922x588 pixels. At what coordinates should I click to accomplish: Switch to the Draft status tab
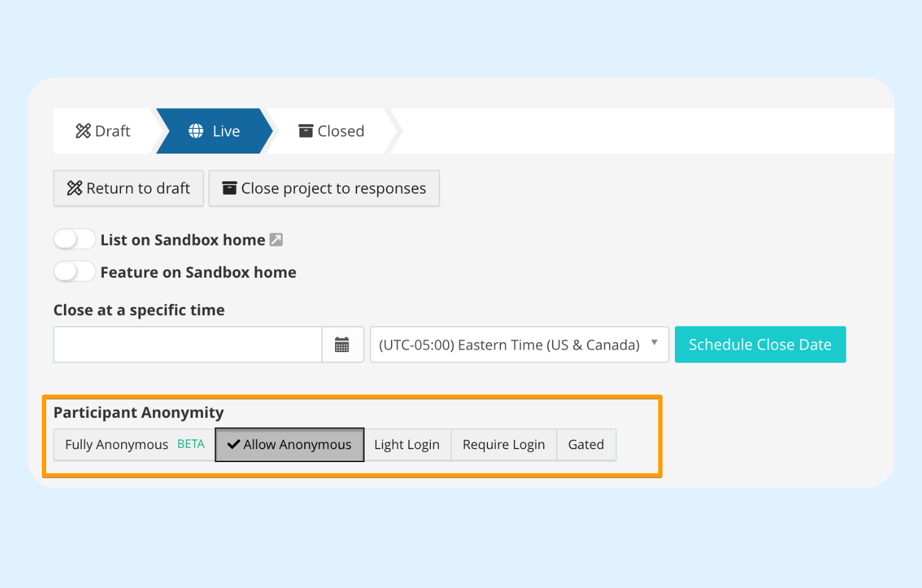(103, 131)
